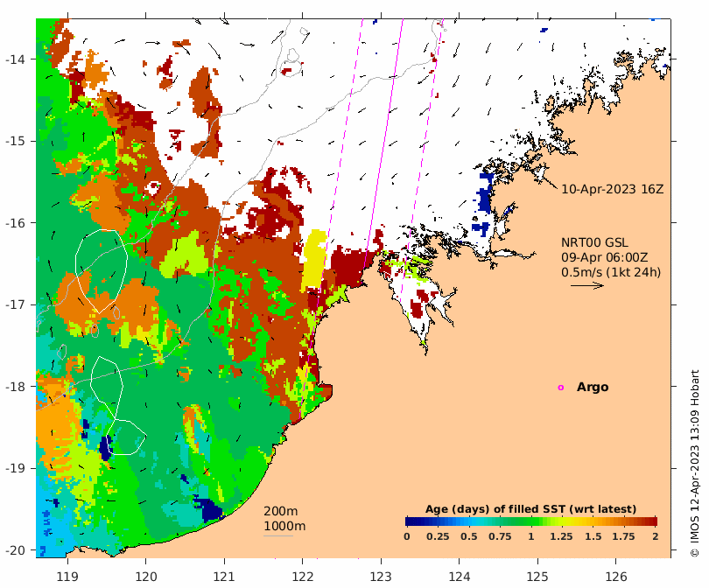Click the colorbar tick label '0.25'
The height and width of the screenshot is (588, 709).
(x=438, y=536)
